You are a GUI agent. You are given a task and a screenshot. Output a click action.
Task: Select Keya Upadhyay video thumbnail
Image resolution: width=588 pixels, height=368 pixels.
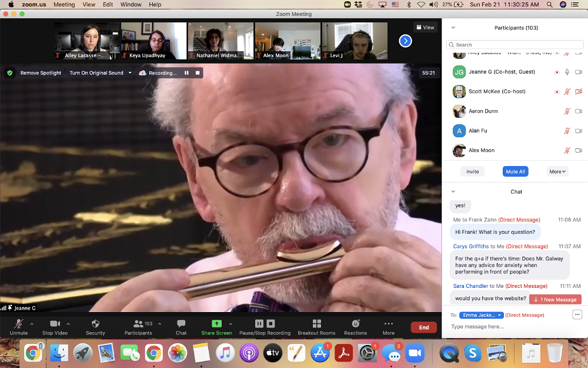(x=153, y=41)
